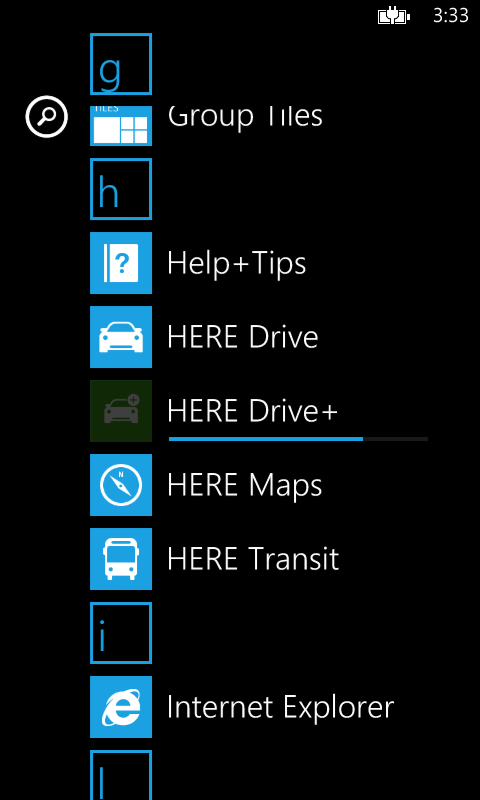Tap the battery charging status icon
The image size is (480, 800).
(x=393, y=17)
